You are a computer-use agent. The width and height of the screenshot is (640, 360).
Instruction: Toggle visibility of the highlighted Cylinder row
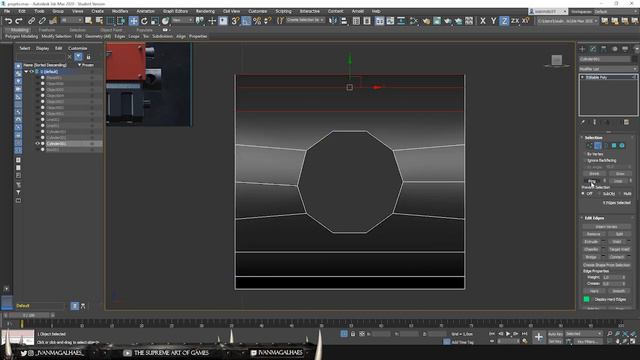click(38, 144)
